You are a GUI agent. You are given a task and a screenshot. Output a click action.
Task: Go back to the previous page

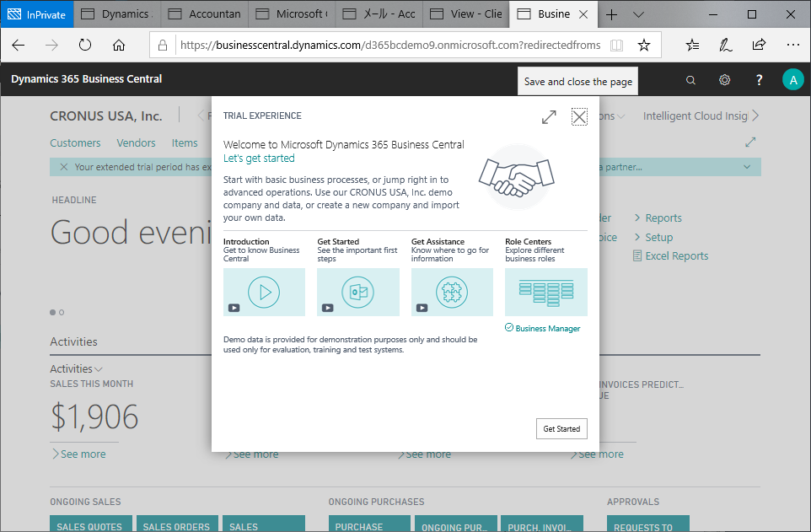pyautogui.click(x=18, y=46)
